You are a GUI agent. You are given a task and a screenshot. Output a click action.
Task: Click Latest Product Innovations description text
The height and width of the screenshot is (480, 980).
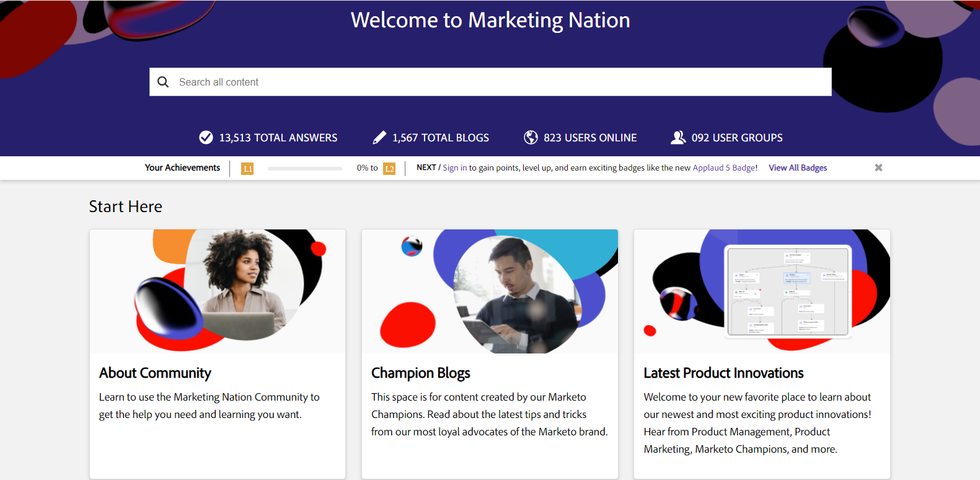(757, 423)
